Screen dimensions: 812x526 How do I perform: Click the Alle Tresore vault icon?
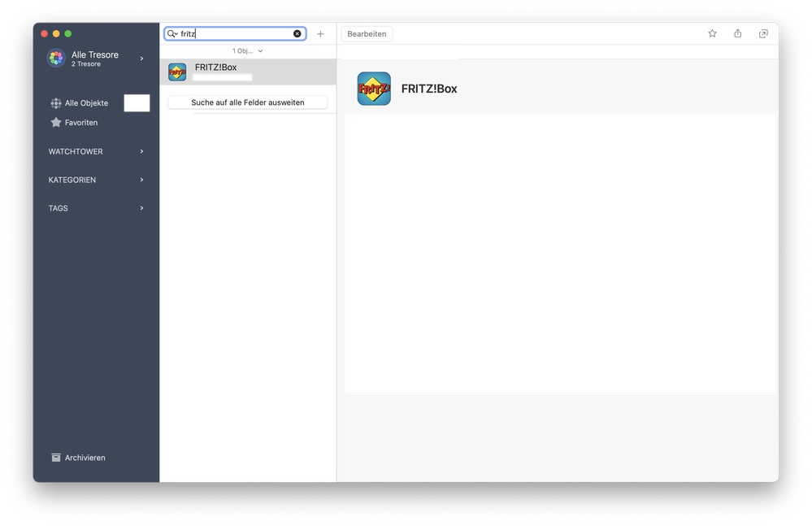(56, 59)
